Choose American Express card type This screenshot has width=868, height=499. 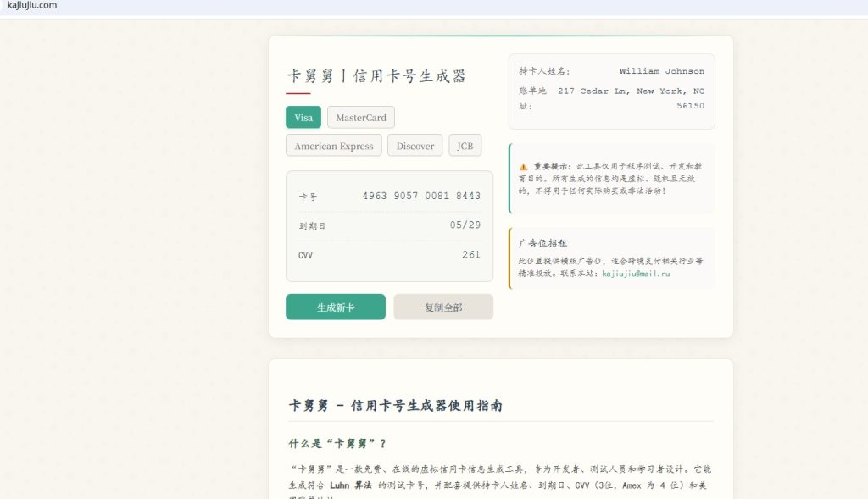(334, 146)
